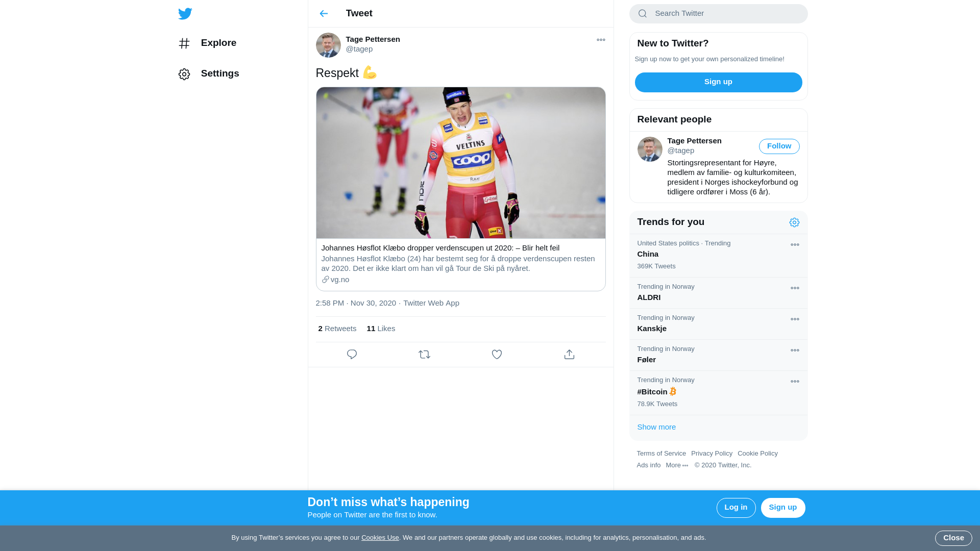Viewport: 980px width, 551px height.
Task: View the 11 Likes list
Action: click(381, 329)
